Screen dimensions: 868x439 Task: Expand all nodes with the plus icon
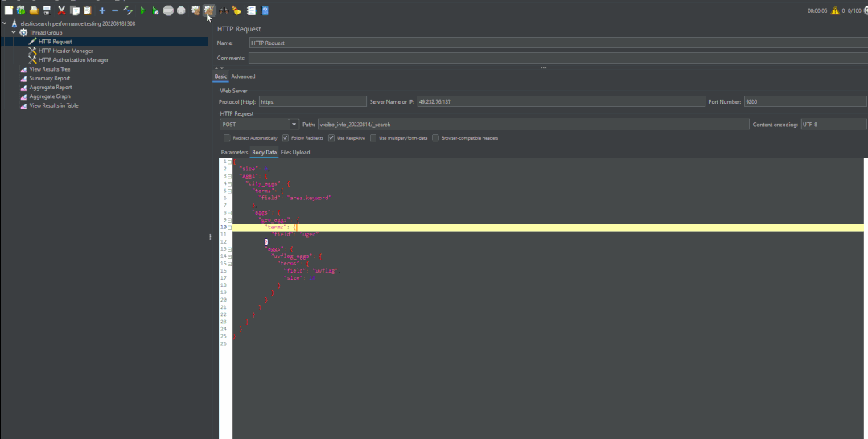(102, 10)
